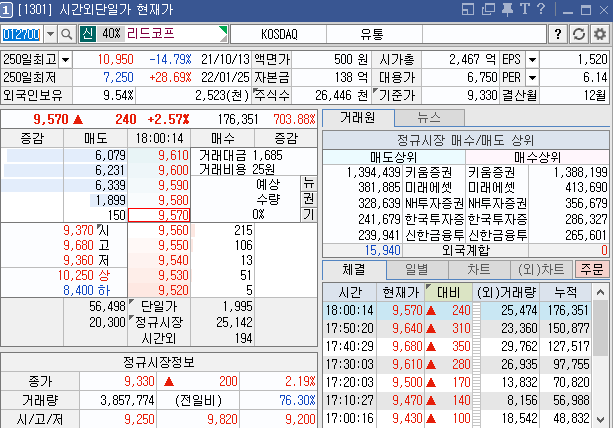Click the 기준가 label in info table
613x428 pixels.
[x=396, y=95]
